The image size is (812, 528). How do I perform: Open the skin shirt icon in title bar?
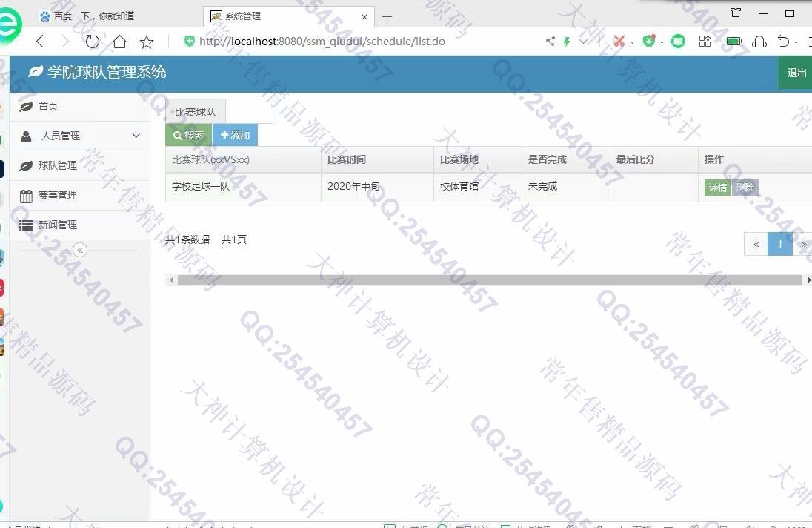click(736, 13)
